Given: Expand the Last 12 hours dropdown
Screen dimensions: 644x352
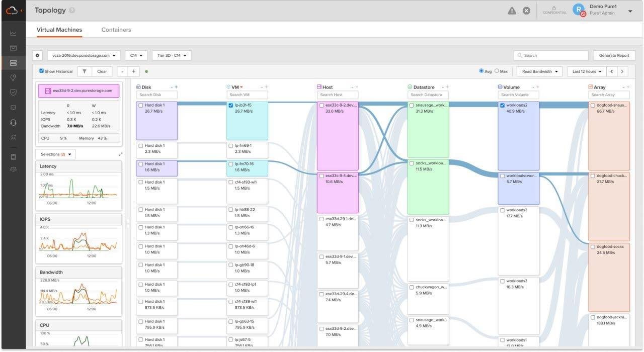Looking at the screenshot, I should click(x=586, y=71).
